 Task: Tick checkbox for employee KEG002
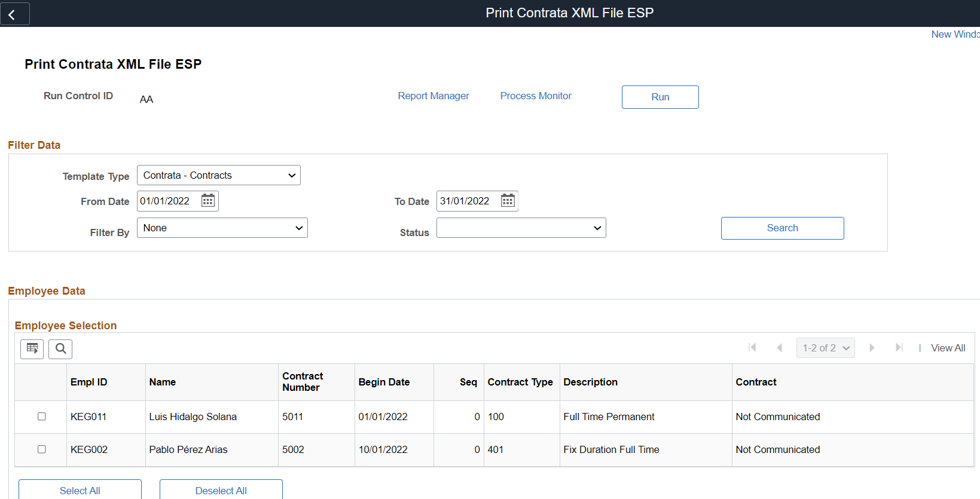(x=42, y=449)
